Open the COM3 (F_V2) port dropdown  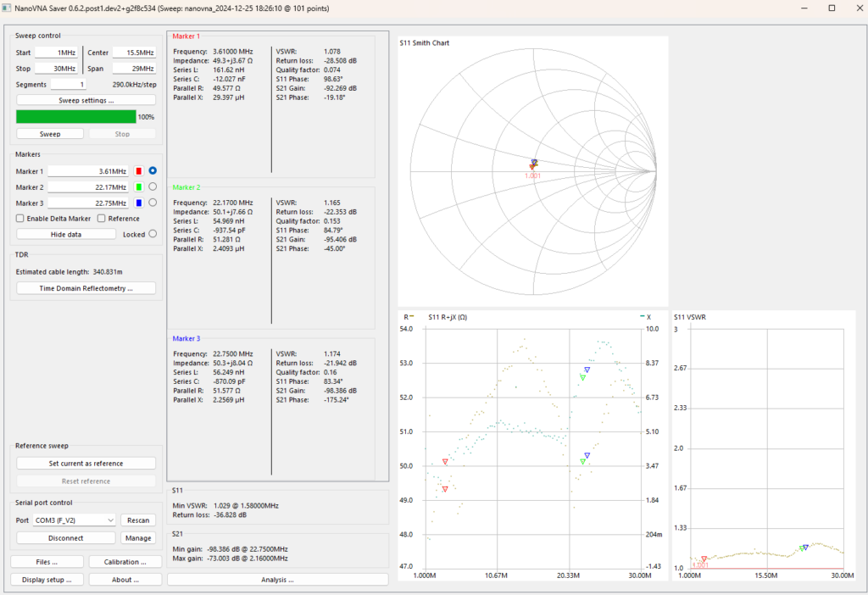75,520
